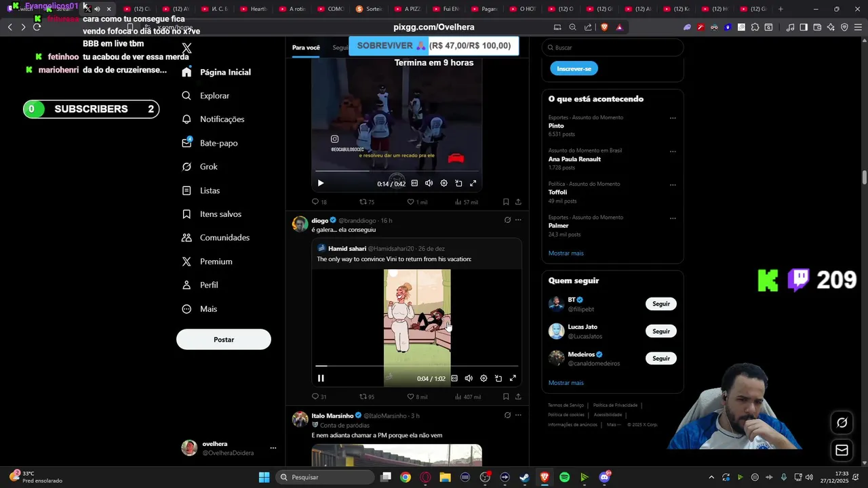This screenshot has height=488, width=868.
Task: Open more options on Italo Marsinho's post
Action: [x=518, y=415]
